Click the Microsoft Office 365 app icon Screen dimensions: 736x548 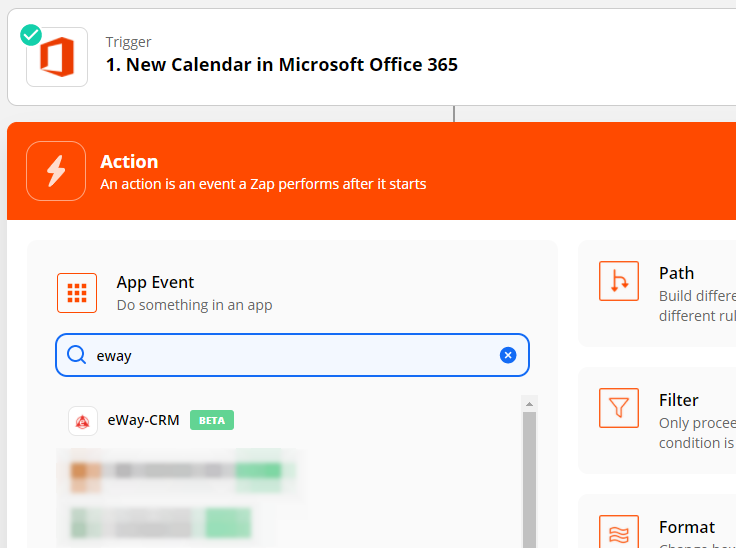[x=57, y=57]
